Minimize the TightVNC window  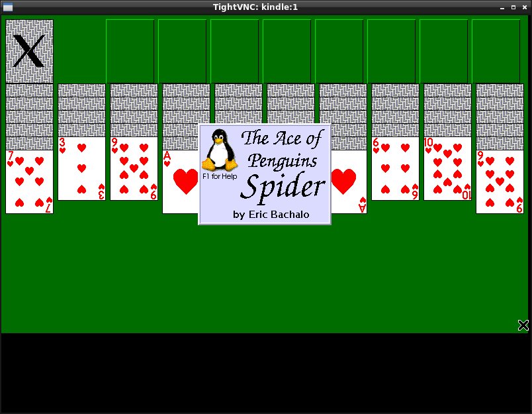point(502,7)
